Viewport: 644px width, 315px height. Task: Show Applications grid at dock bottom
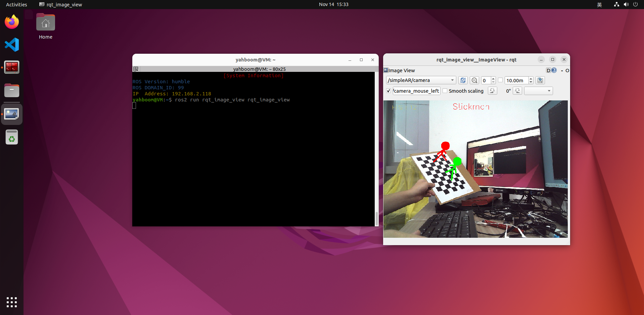pyautogui.click(x=12, y=302)
